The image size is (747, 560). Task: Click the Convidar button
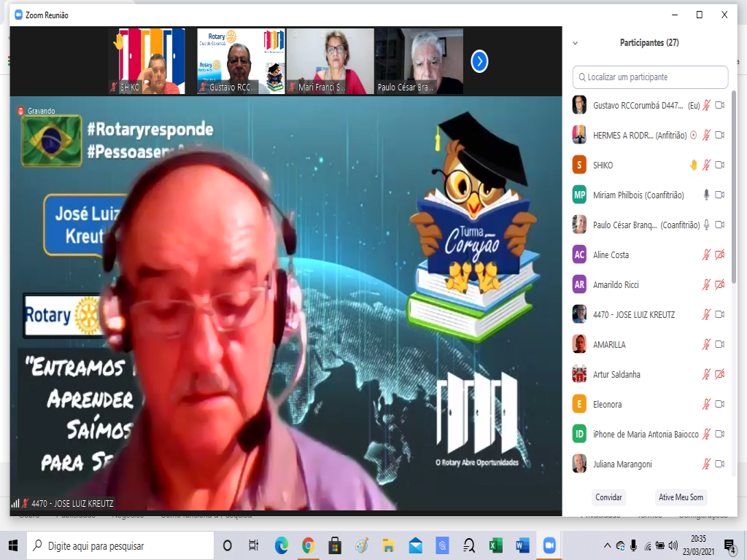tap(608, 497)
